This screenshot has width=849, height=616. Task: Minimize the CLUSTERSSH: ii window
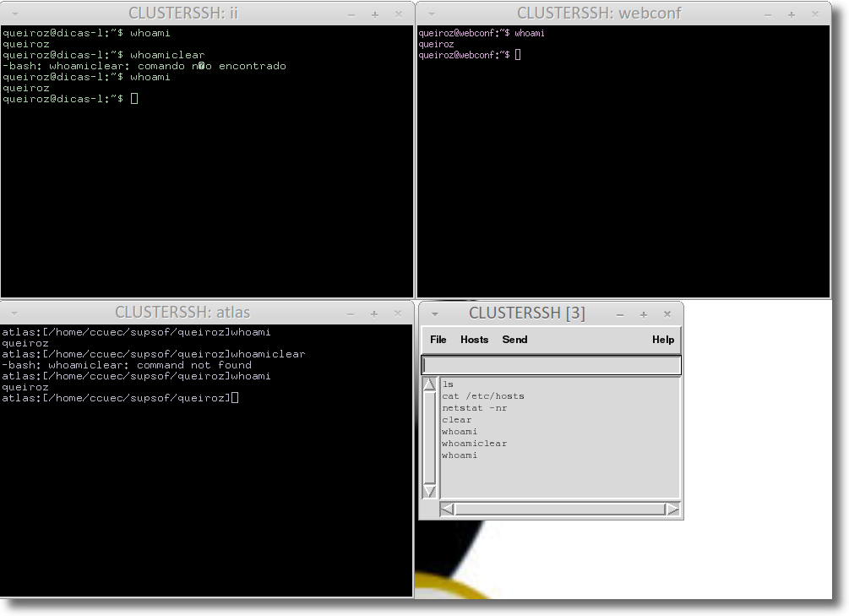(351, 15)
